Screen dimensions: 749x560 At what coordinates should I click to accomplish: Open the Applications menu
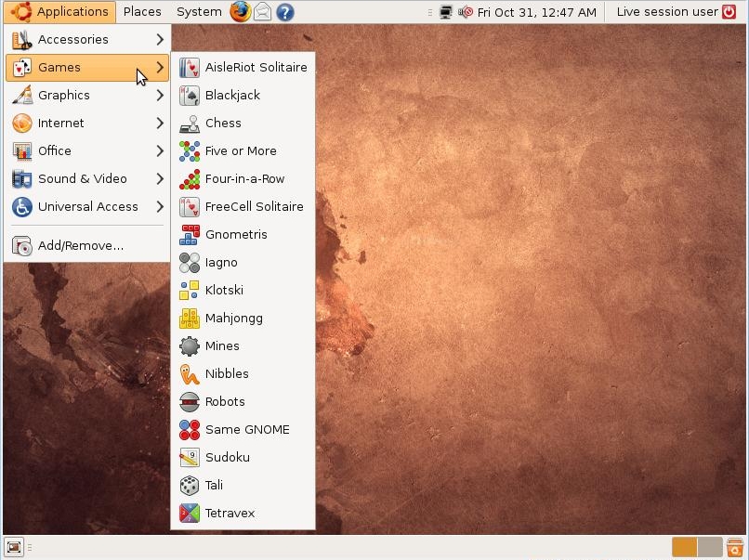59,12
